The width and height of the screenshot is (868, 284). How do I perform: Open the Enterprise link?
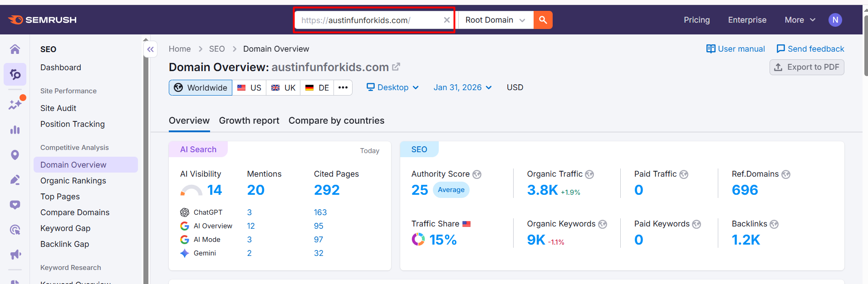(x=747, y=20)
